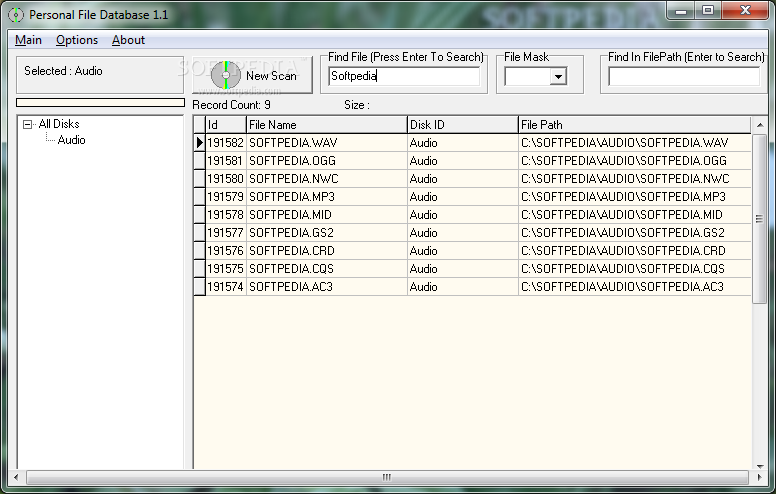The width and height of the screenshot is (776, 494).
Task: Click path C:\SOFTPEDIA\AUDIO\SOFTPEDIA.MID
Action: pyautogui.click(x=622, y=215)
